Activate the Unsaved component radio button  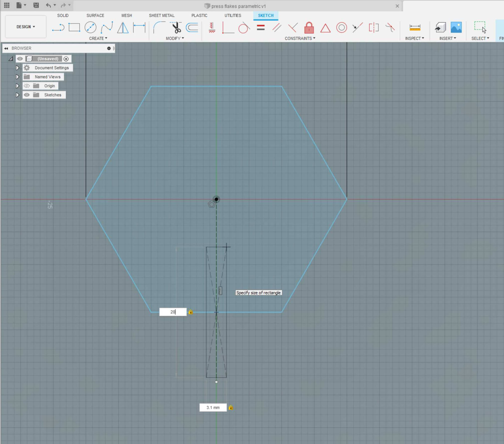click(66, 59)
